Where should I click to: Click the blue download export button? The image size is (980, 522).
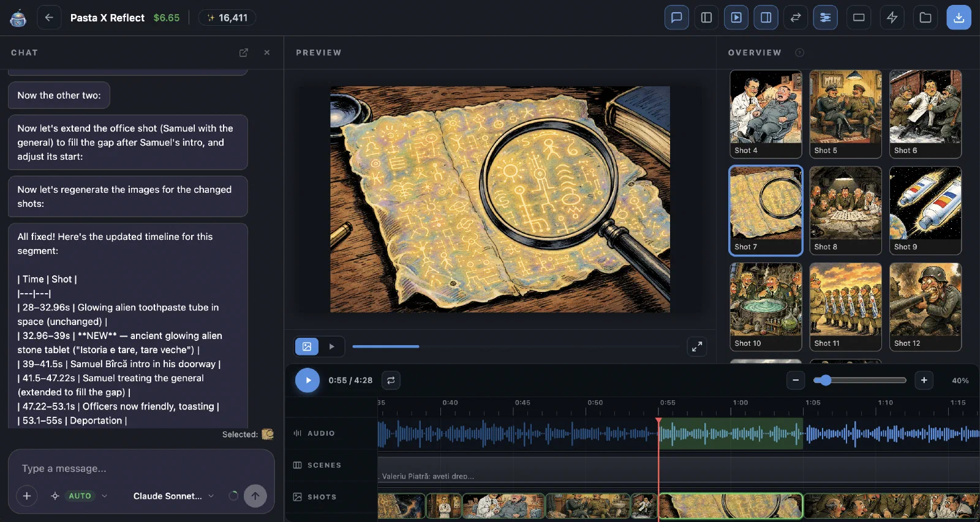pyautogui.click(x=959, y=18)
